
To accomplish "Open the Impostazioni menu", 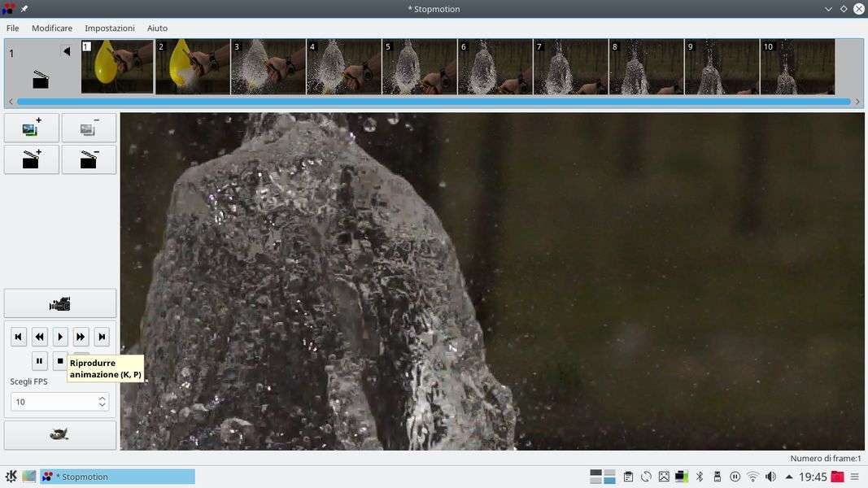I will pyautogui.click(x=110, y=28).
